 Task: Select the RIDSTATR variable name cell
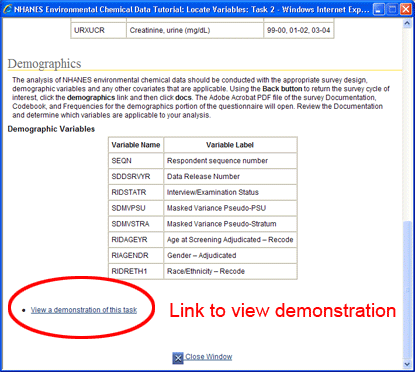click(136, 192)
